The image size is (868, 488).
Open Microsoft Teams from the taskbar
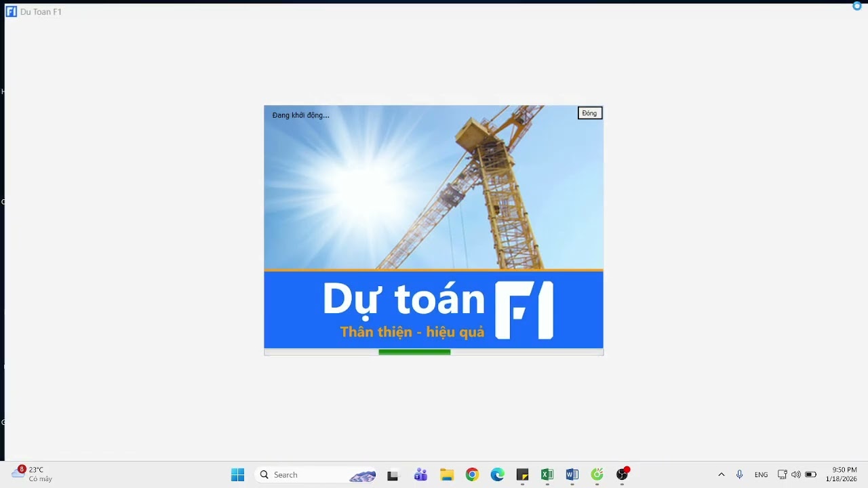point(420,474)
